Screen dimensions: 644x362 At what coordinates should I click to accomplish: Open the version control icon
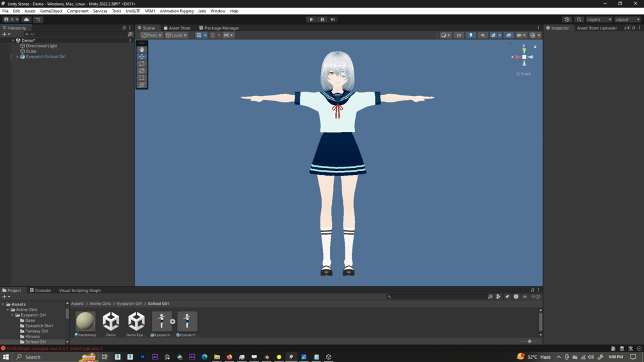point(38,19)
